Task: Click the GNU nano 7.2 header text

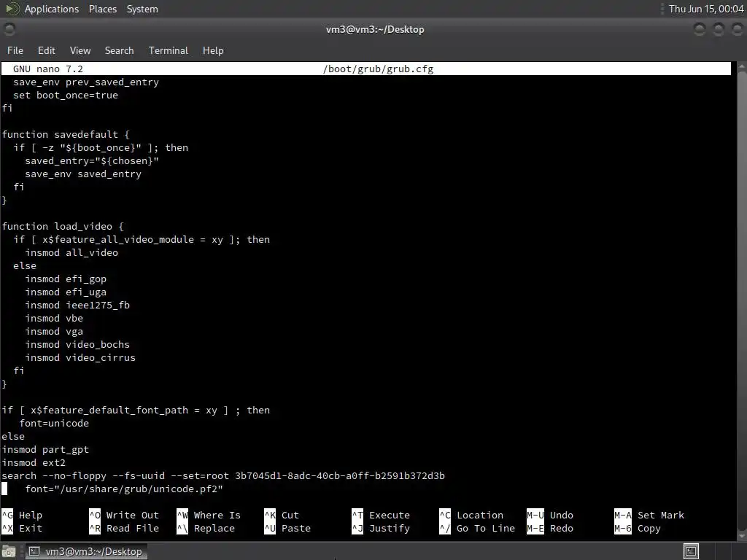Action: tap(48, 69)
